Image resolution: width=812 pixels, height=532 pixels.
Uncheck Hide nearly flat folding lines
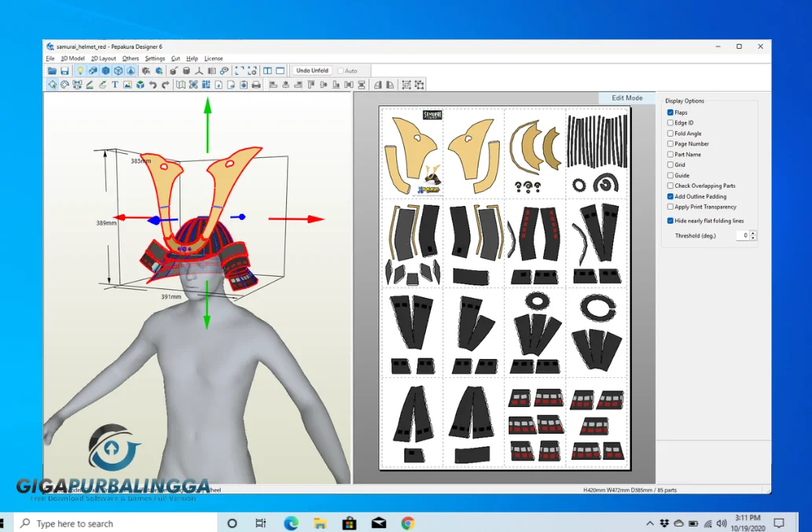(x=670, y=221)
